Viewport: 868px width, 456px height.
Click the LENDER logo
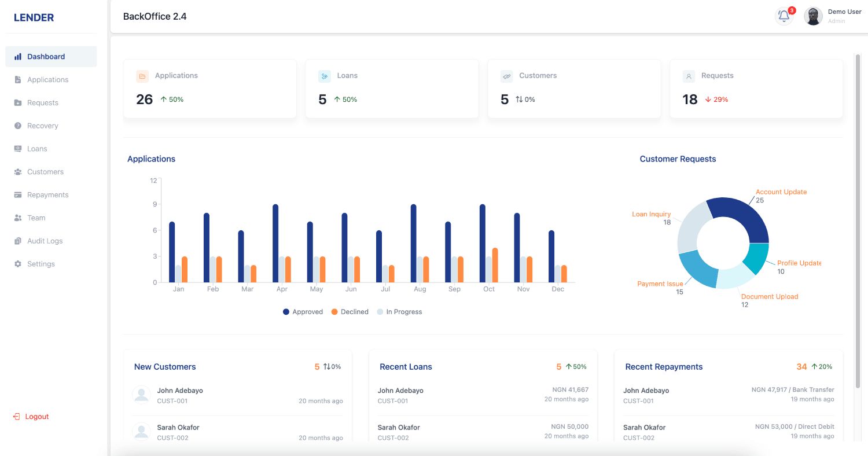(34, 18)
